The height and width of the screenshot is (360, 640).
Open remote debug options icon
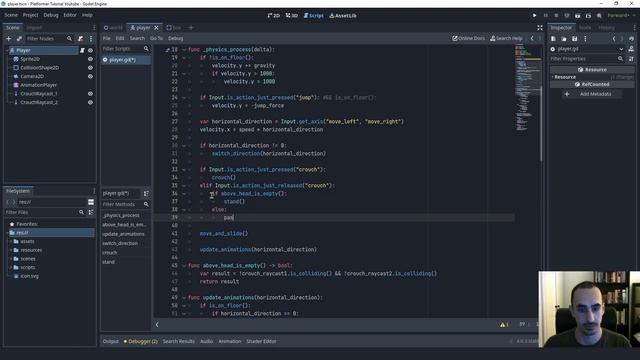tap(567, 16)
